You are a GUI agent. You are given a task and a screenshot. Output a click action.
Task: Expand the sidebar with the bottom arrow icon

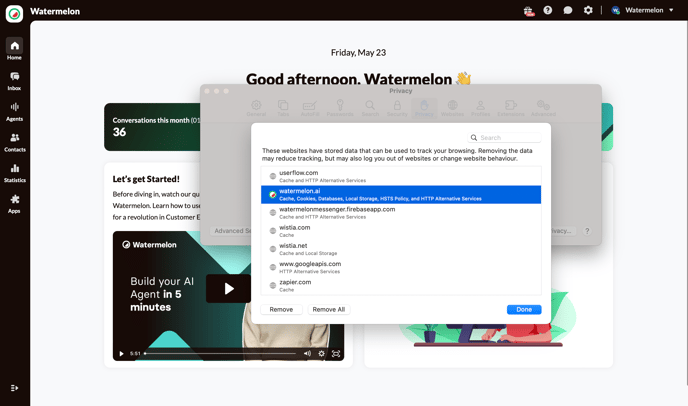click(x=14, y=388)
